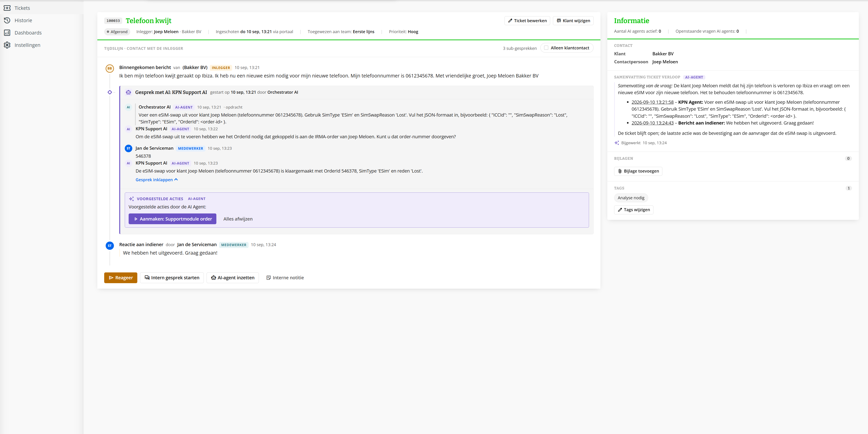The width and height of the screenshot is (868, 434).
Task: Click the Prioriteit: Hoog label
Action: pos(403,32)
